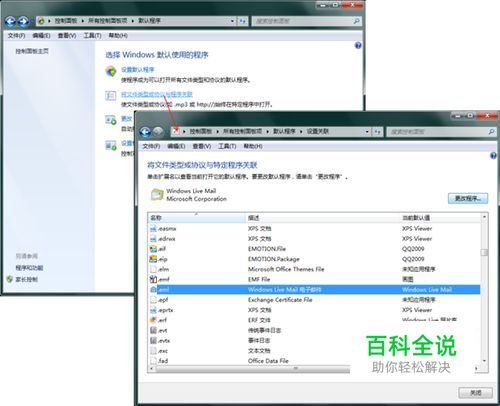Click search box in Set Associations window
The width and height of the screenshot is (500, 406).
pyautogui.click(x=441, y=132)
